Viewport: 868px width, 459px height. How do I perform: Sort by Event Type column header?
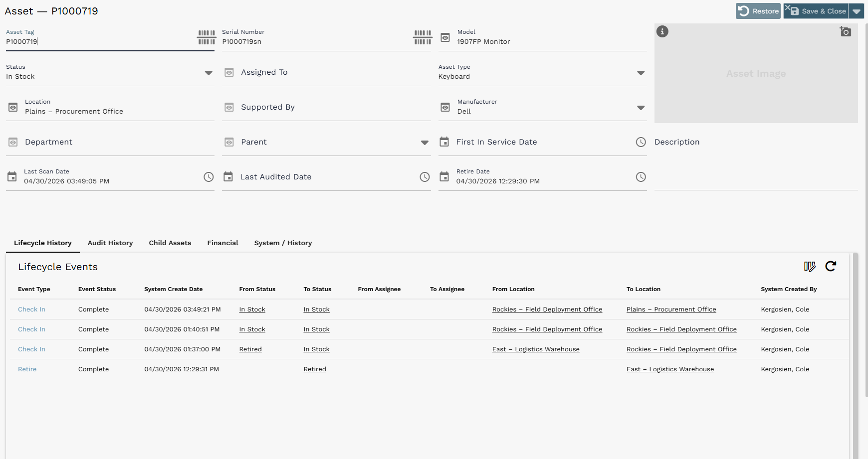pyautogui.click(x=34, y=289)
